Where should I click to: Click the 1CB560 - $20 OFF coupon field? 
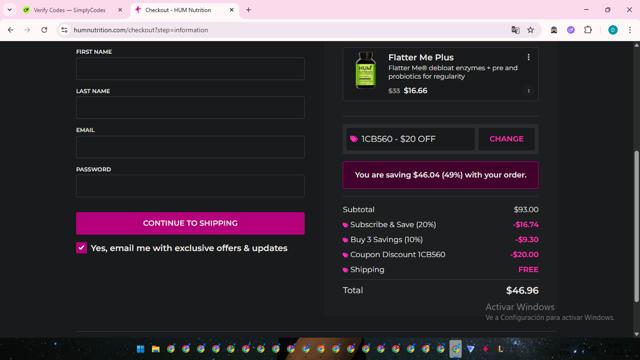tap(411, 139)
